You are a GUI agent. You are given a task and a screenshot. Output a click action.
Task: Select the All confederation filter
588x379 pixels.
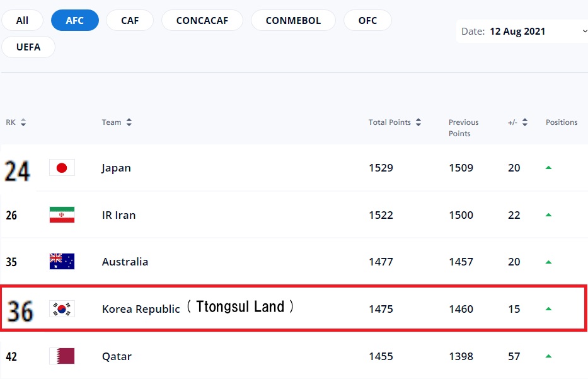[x=22, y=20]
